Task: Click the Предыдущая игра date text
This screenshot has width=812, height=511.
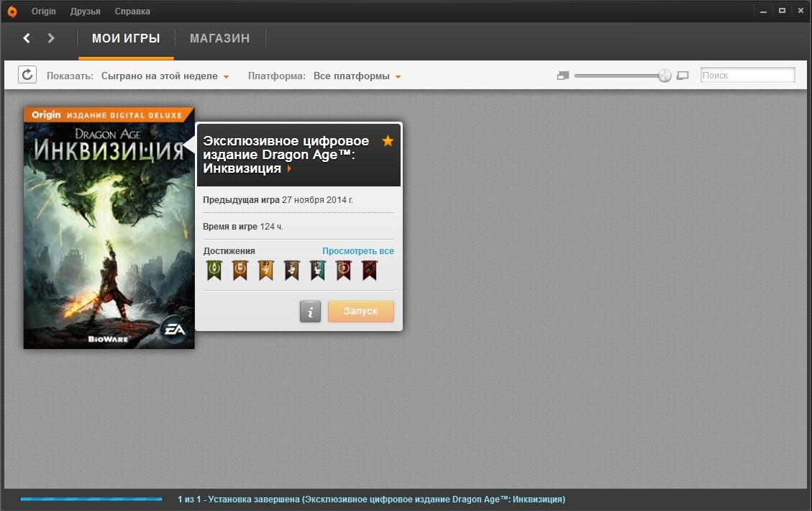Action: [x=278, y=200]
